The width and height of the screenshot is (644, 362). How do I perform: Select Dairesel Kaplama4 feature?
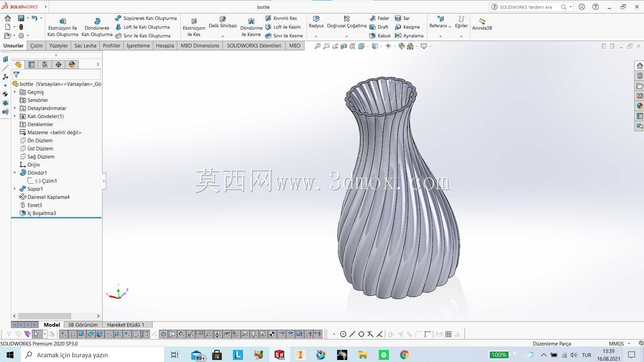[45, 197]
